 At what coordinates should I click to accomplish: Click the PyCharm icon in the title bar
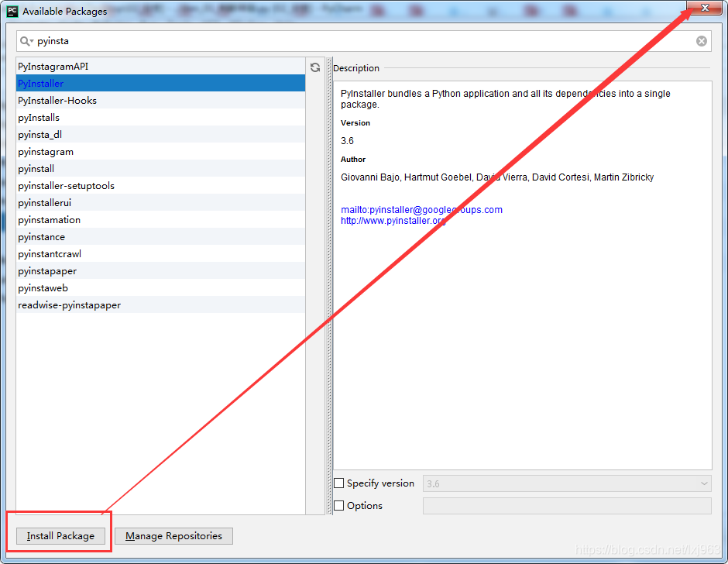12,11
